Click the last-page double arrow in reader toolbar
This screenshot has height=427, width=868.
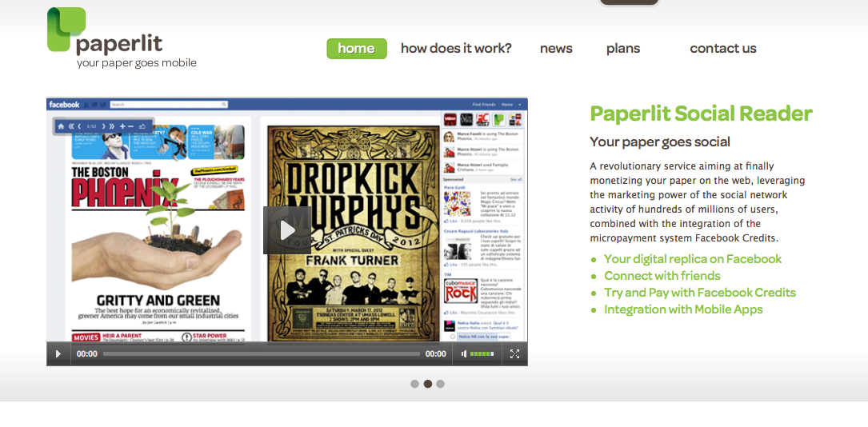[112, 126]
